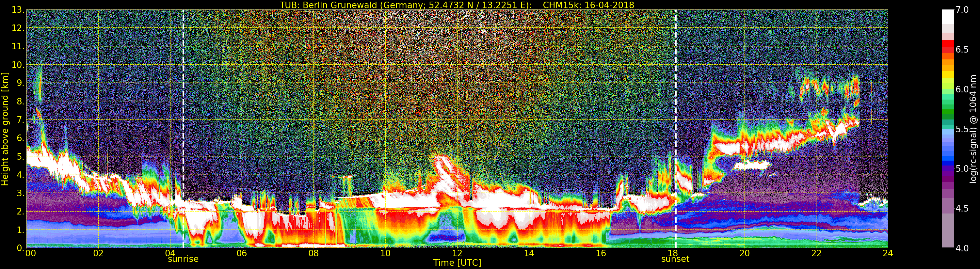Select the '13.' tick on the height axis

click(x=18, y=10)
